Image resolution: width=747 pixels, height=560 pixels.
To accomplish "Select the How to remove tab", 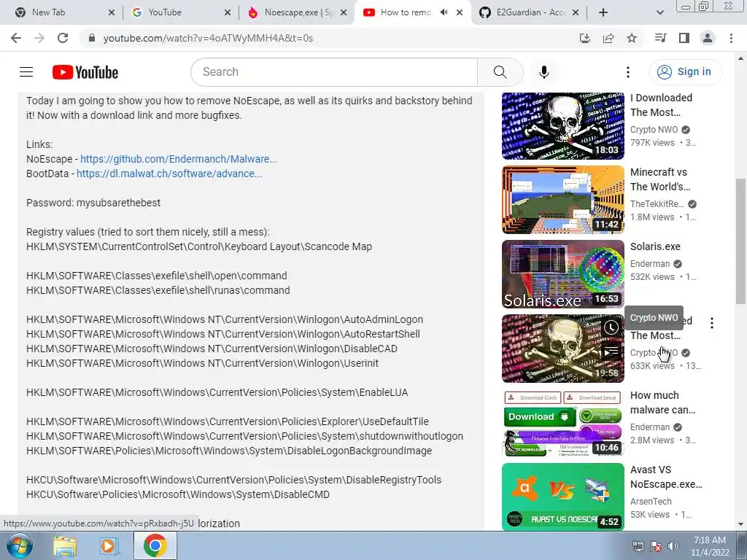I will pos(405,12).
